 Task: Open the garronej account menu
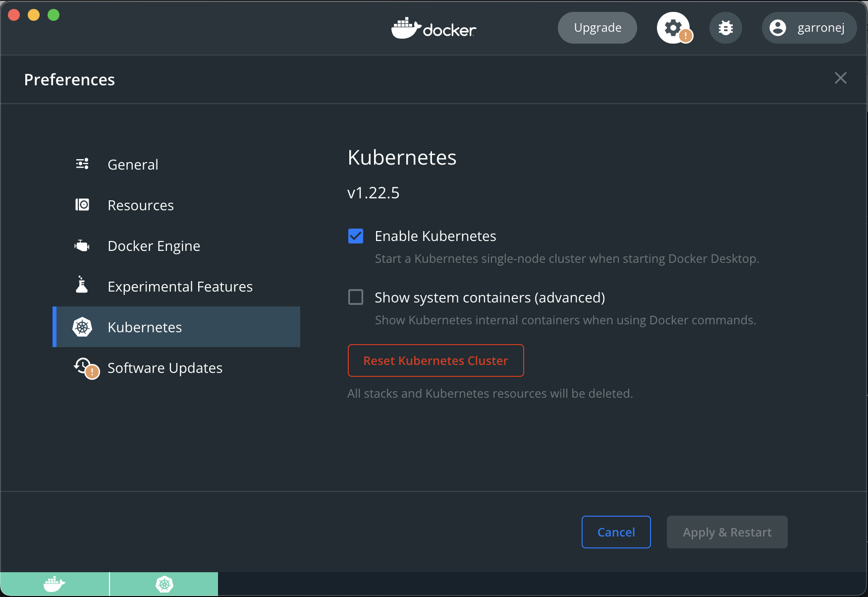coord(809,28)
